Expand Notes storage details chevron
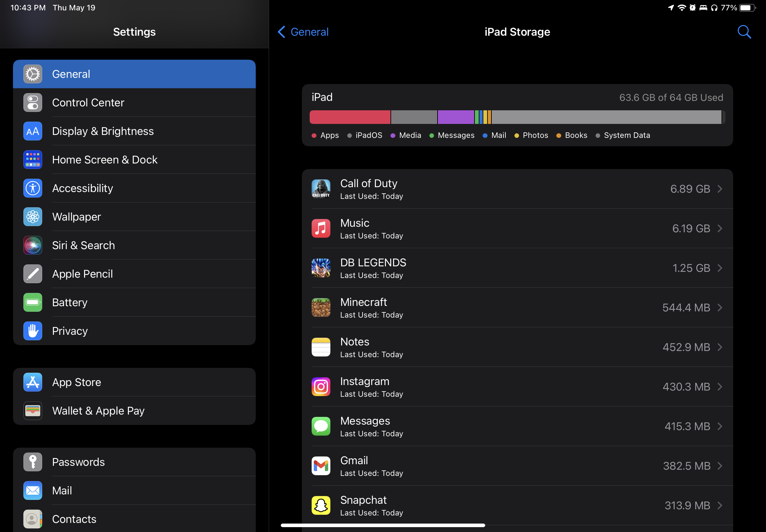 [720, 347]
